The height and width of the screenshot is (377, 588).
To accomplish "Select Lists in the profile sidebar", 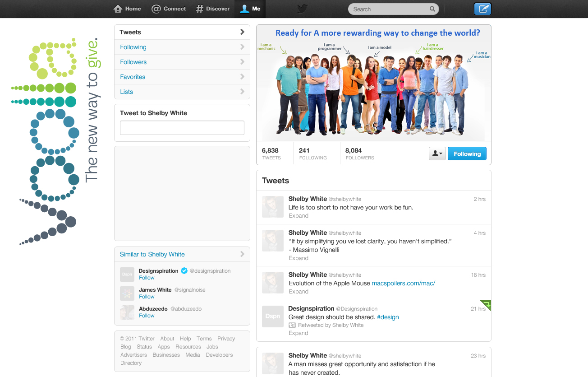I will click(182, 92).
